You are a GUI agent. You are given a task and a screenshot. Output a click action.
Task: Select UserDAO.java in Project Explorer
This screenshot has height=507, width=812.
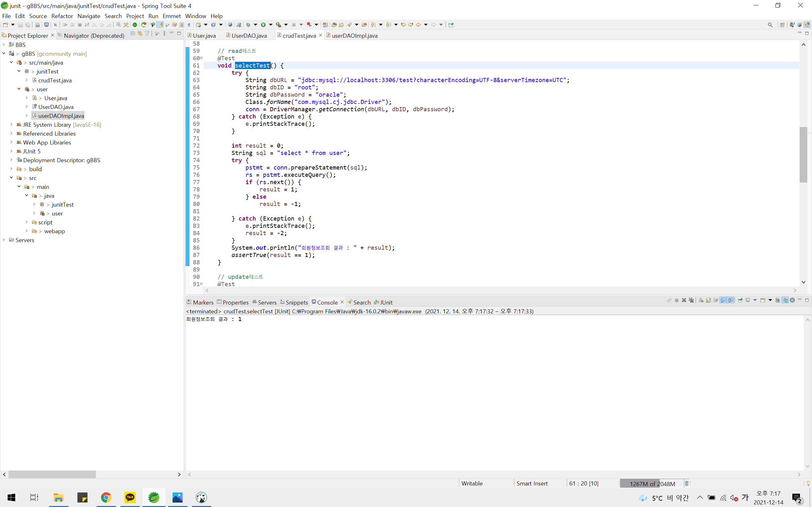(56, 107)
